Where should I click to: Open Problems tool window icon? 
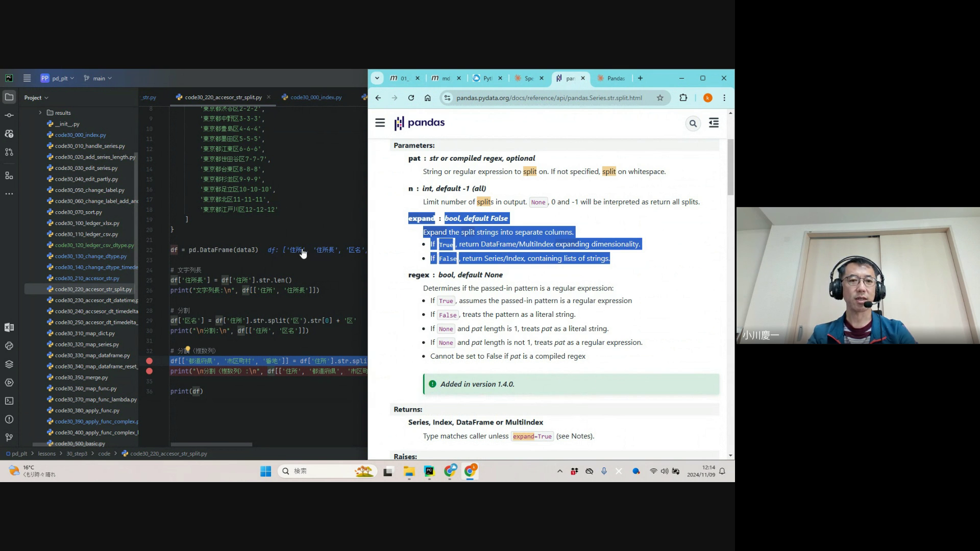coord(9,419)
